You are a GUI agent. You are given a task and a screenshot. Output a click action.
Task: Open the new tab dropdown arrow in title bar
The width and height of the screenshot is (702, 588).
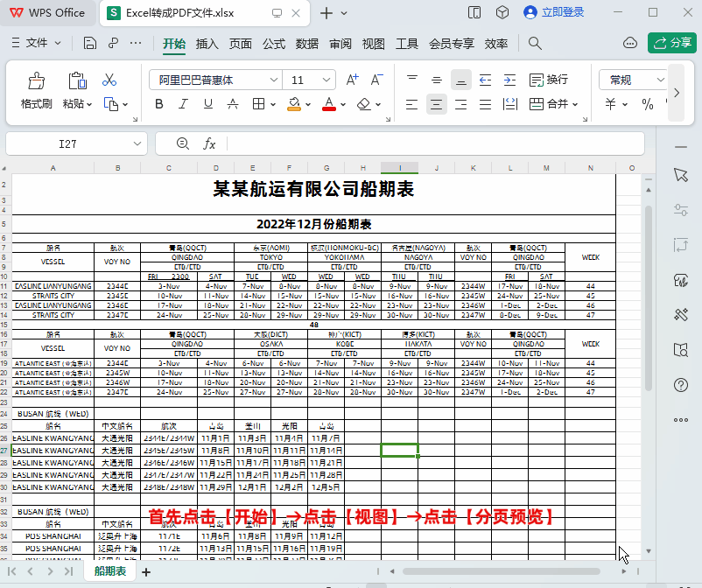(344, 13)
